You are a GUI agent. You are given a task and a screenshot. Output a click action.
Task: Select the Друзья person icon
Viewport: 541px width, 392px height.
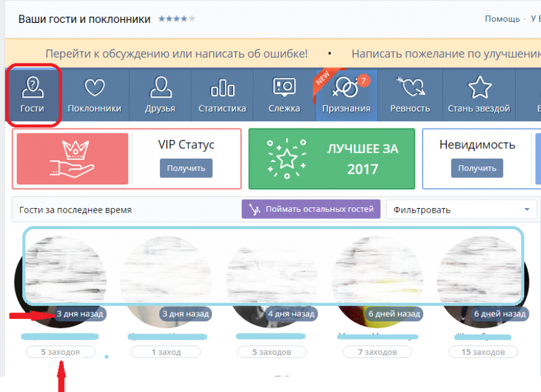click(160, 89)
